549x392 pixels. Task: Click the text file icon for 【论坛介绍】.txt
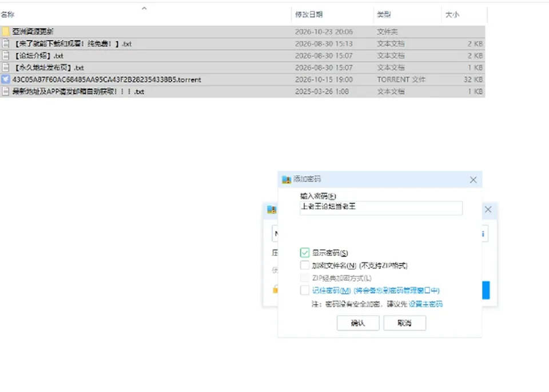pyautogui.click(x=6, y=55)
